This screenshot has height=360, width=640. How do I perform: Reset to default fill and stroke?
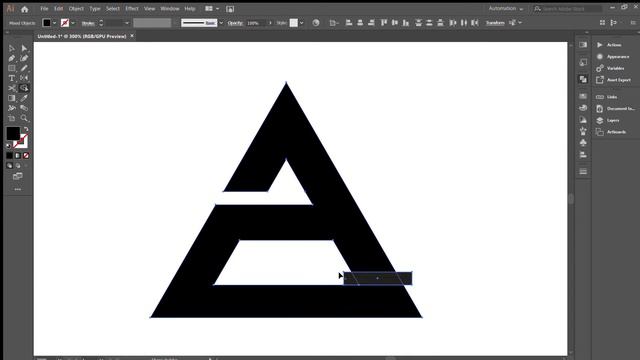[9, 145]
